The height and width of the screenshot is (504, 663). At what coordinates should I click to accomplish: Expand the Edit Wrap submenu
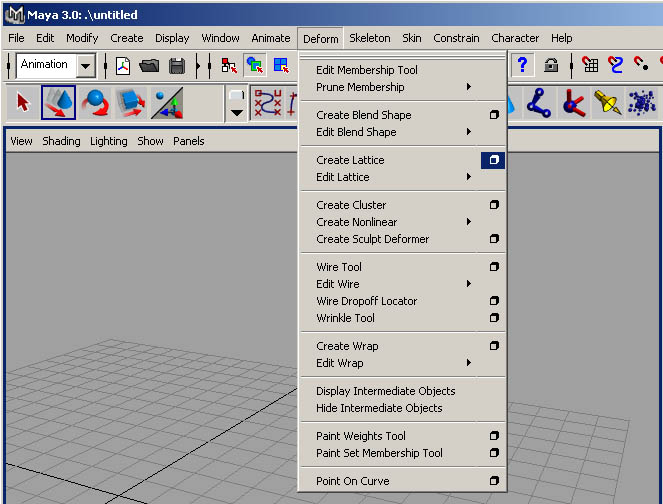(x=468, y=363)
